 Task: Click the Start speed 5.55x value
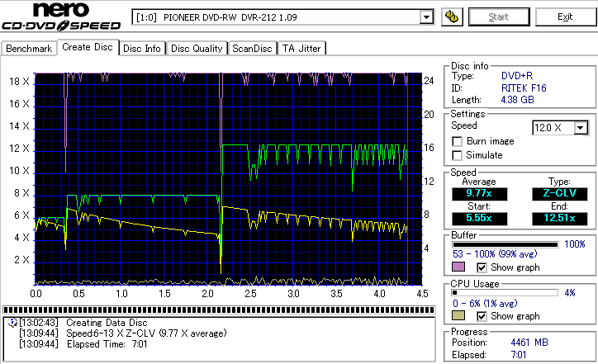click(479, 219)
